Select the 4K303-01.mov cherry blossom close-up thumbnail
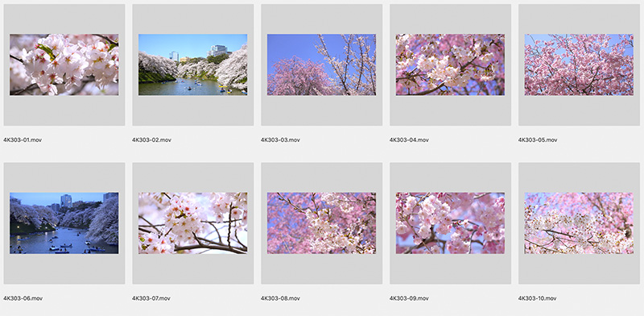Viewport: 644px width, 316px height. coord(64,64)
